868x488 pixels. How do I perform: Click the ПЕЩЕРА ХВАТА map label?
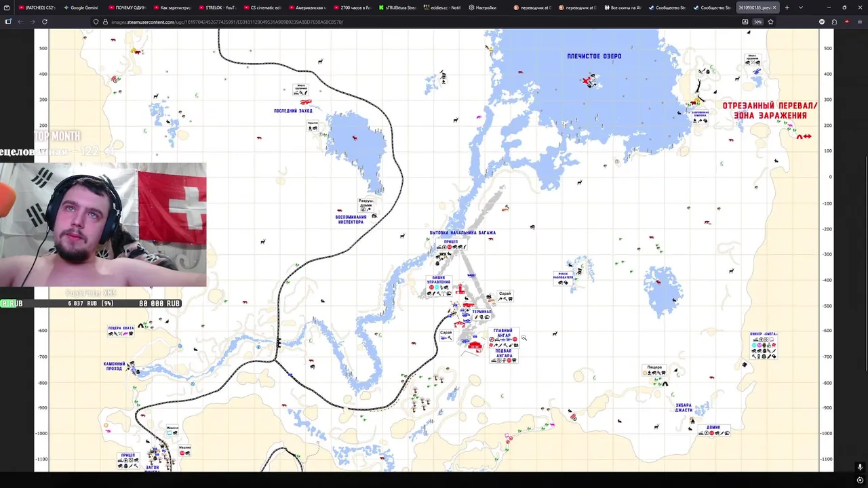click(121, 328)
